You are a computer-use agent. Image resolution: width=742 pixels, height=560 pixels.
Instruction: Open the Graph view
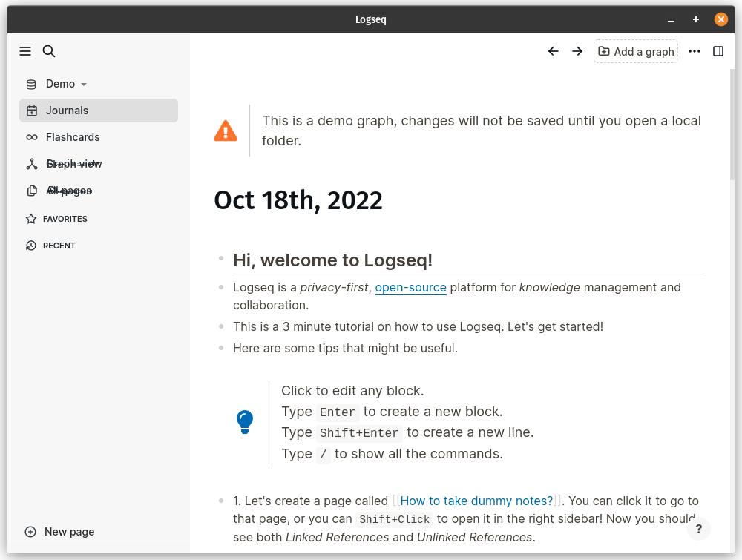[74, 163]
